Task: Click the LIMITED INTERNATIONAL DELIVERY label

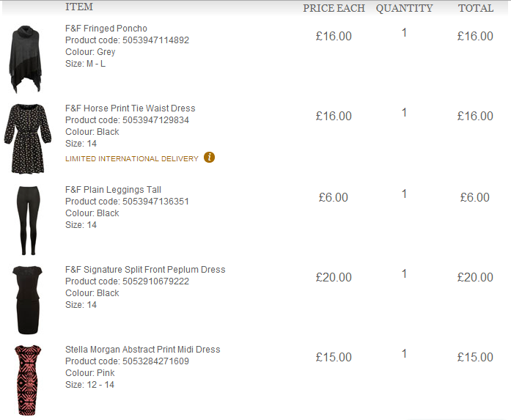Action: point(132,158)
